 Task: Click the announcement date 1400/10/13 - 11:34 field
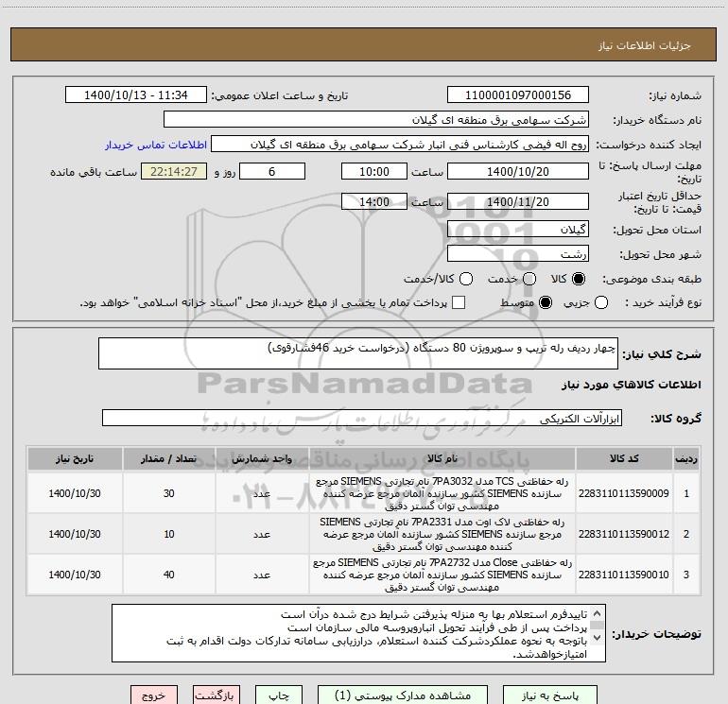point(135,95)
